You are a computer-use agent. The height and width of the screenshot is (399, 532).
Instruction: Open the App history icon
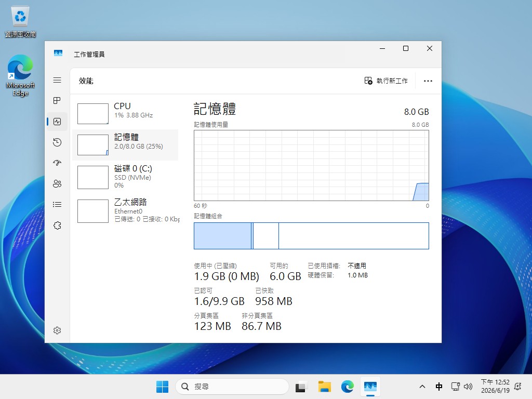coord(57,142)
